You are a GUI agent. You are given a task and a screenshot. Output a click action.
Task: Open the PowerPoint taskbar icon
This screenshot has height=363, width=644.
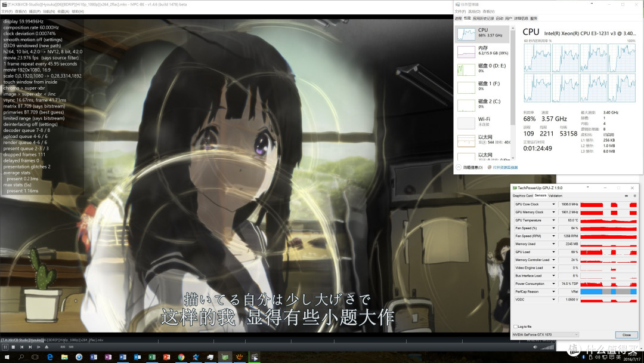coord(166,357)
